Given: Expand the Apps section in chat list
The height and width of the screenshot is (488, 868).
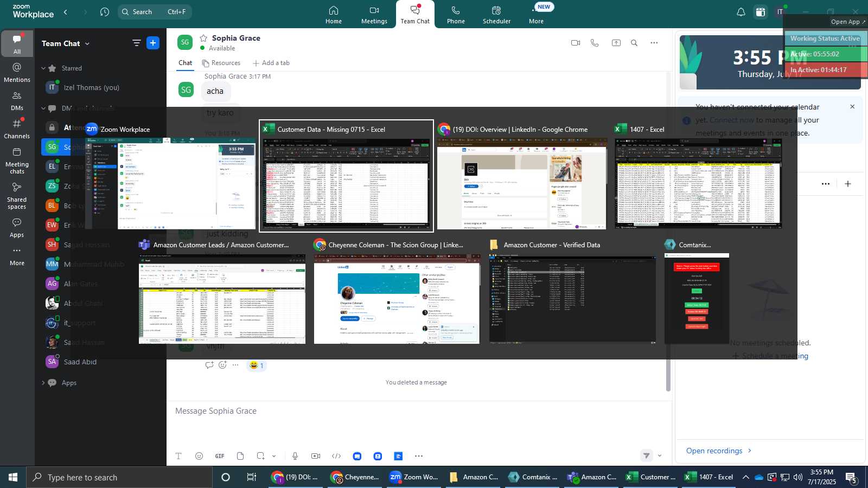Looking at the screenshot, I should click(x=43, y=383).
